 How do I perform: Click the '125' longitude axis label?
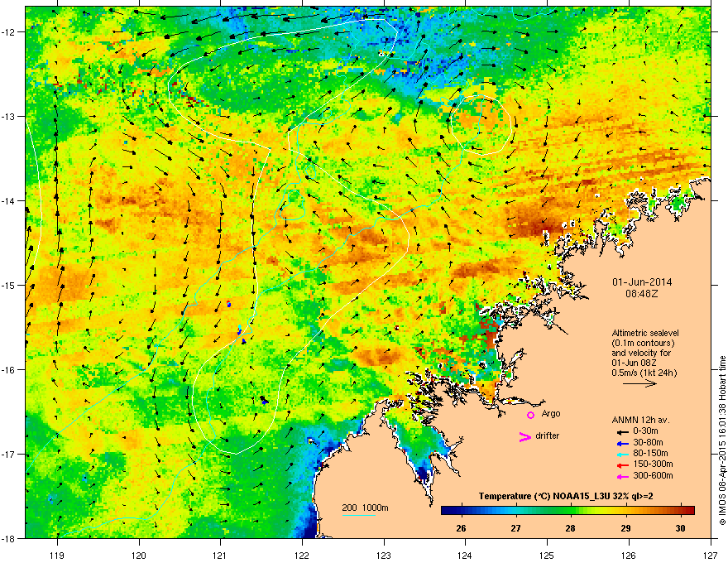pos(547,555)
